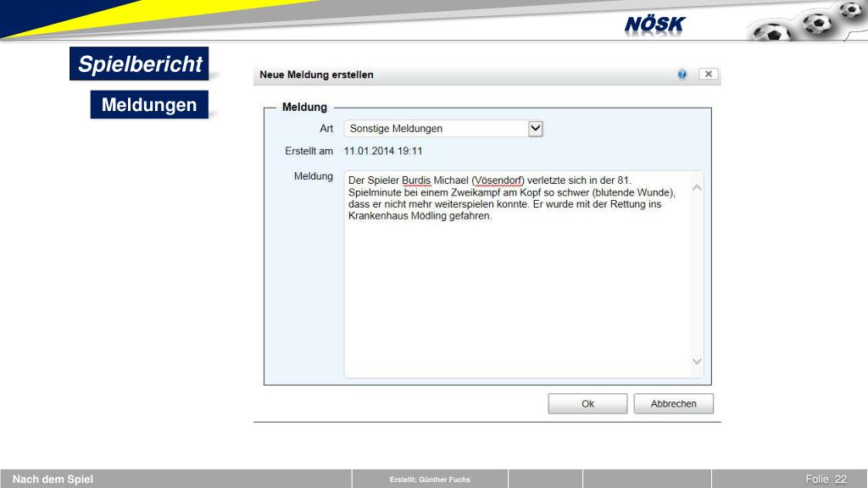Image resolution: width=868 pixels, height=488 pixels.
Task: Click inside the Meldung text area
Action: click(524, 274)
